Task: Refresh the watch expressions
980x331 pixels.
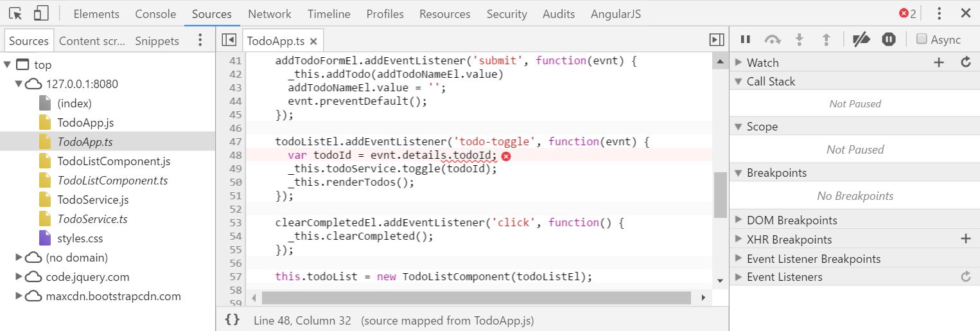Action: coord(965,62)
